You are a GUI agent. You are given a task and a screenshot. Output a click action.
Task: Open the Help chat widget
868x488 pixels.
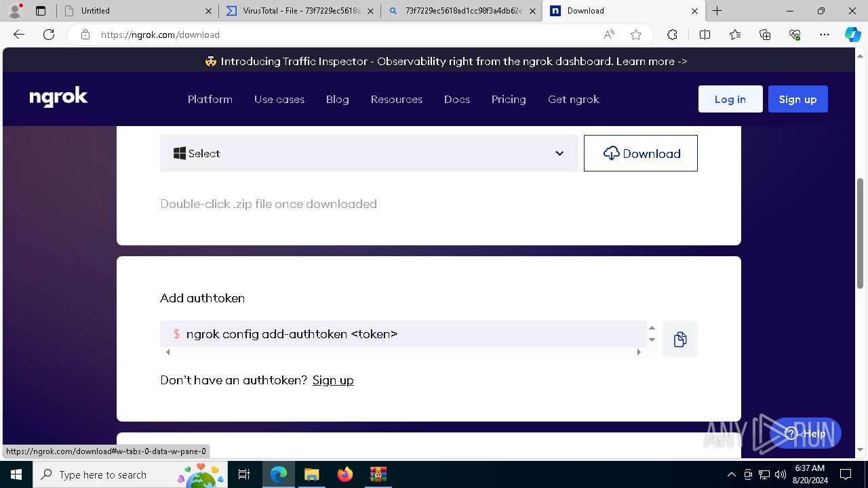806,434
